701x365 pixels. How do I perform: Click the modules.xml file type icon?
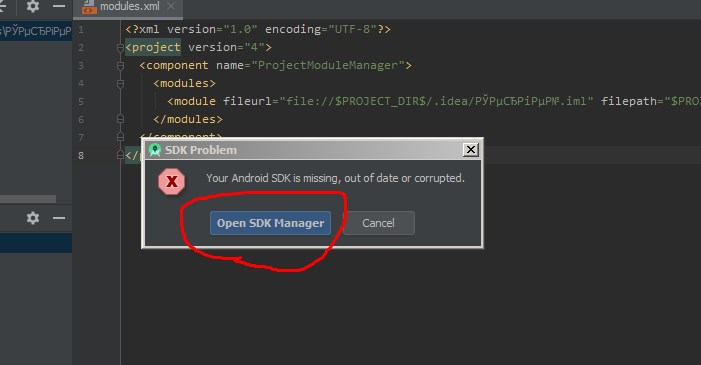pyautogui.click(x=89, y=7)
